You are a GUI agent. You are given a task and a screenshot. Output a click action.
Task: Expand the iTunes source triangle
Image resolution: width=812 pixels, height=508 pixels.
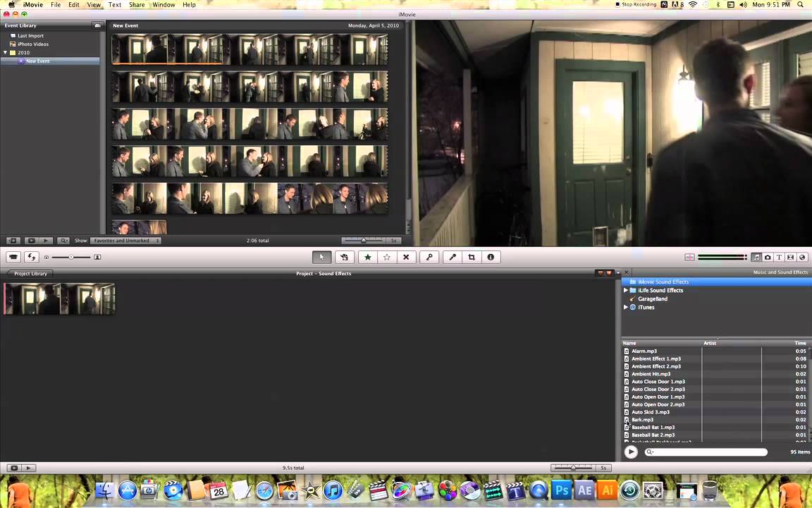point(626,308)
